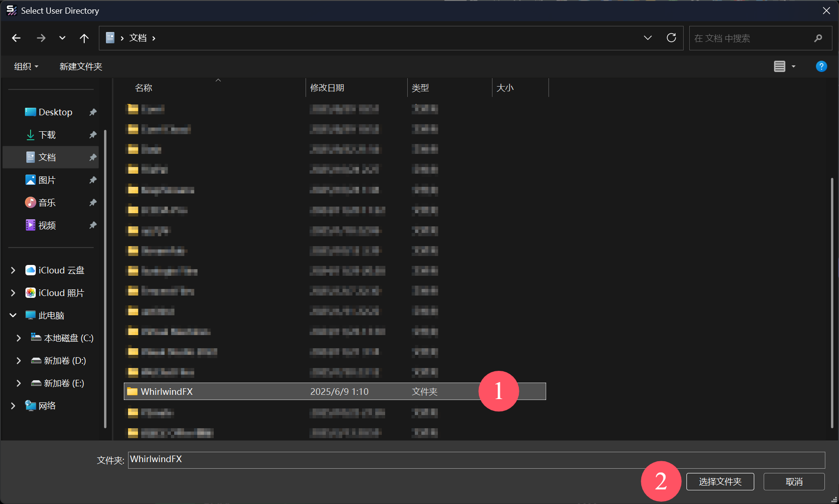Go up one folder level
The image size is (839, 504).
(x=84, y=38)
